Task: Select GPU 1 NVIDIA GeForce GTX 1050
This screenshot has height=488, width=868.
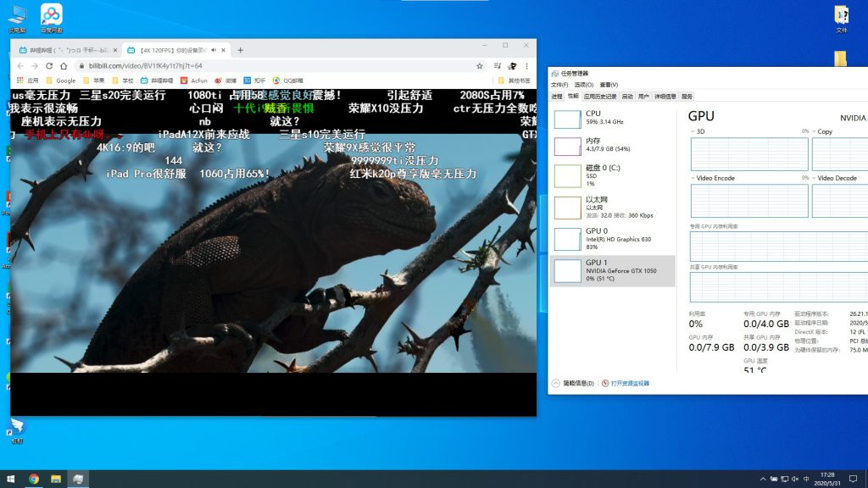Action: coord(614,270)
